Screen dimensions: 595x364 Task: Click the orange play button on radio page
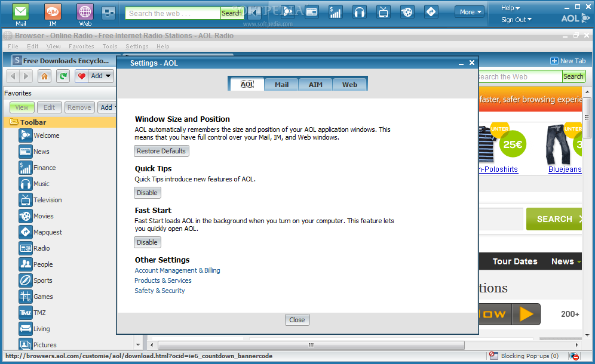point(526,314)
